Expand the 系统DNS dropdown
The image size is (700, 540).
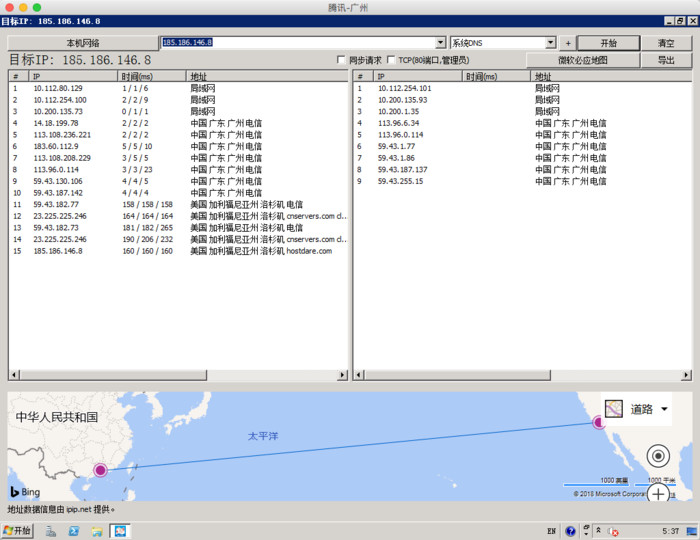coord(551,42)
